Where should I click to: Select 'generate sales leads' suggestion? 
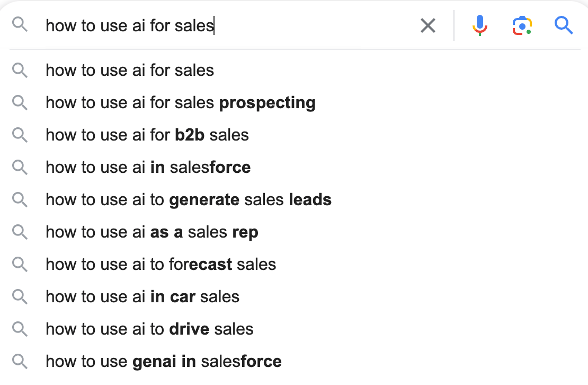pyautogui.click(x=189, y=199)
